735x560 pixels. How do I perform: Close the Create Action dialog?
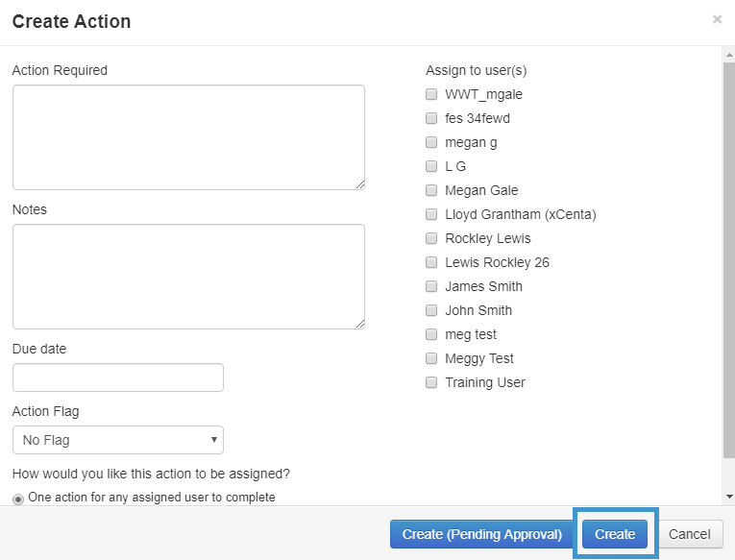point(717,19)
